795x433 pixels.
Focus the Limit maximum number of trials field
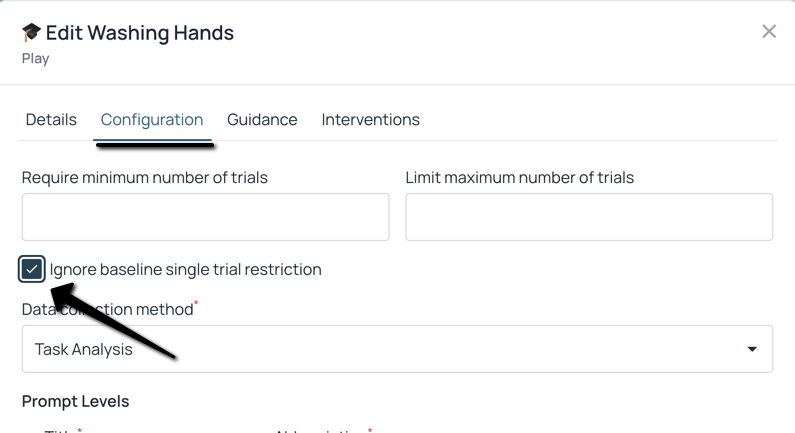pos(589,217)
